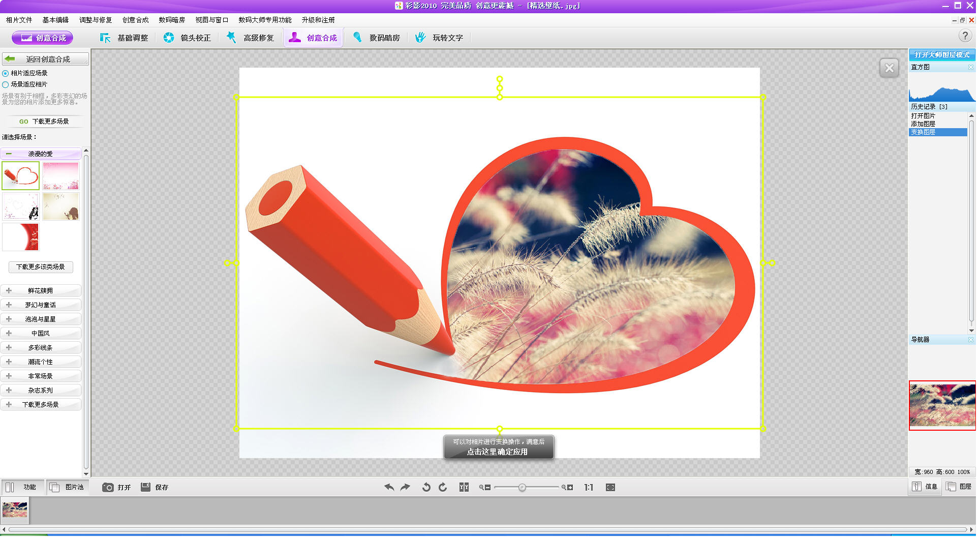Open 镜头校正 lens correction tool
980x538 pixels.
click(188, 38)
